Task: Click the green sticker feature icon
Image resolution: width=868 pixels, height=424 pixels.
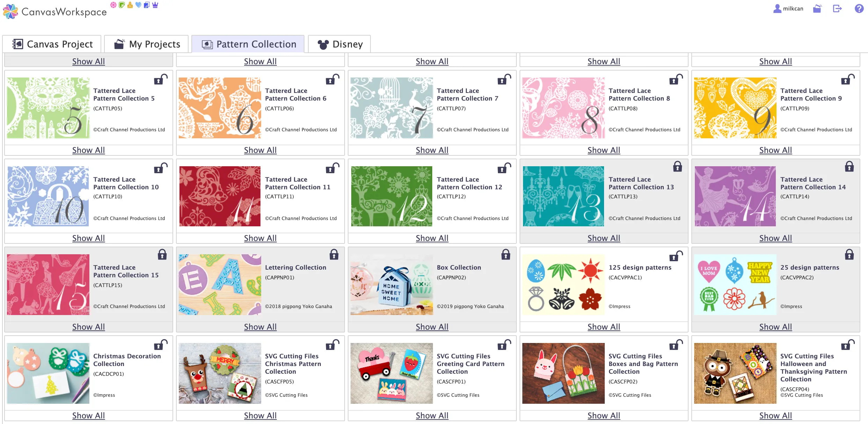Action: (x=122, y=5)
